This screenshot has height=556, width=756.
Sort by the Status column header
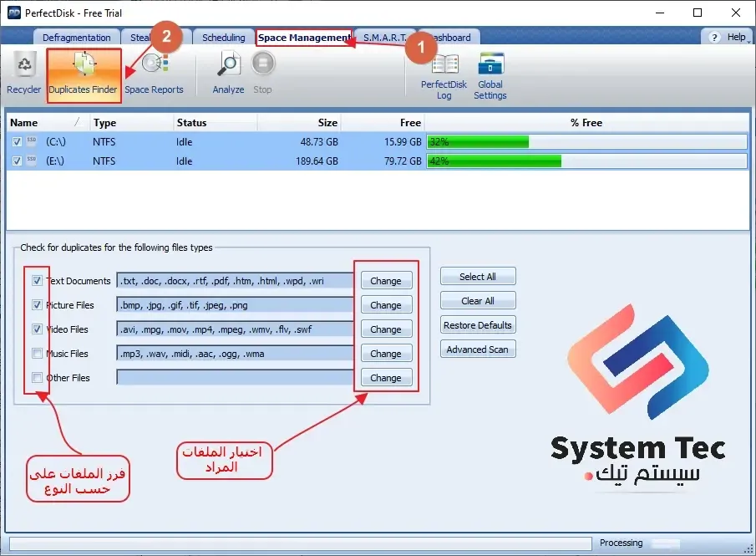pos(215,123)
